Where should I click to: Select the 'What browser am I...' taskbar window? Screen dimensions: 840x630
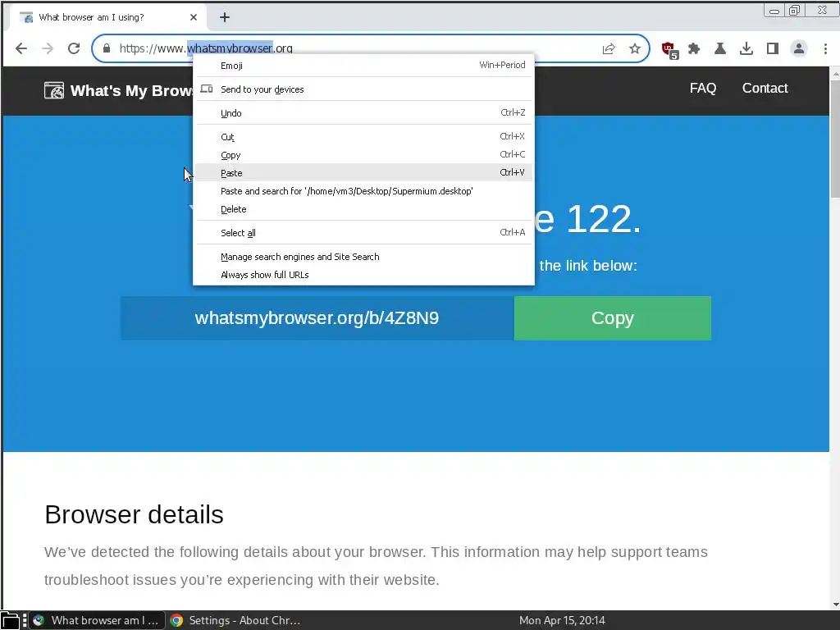click(97, 620)
